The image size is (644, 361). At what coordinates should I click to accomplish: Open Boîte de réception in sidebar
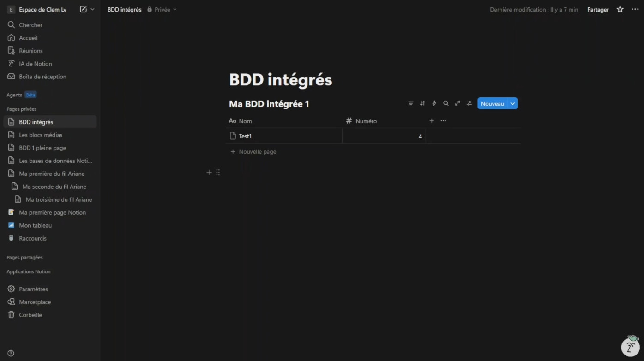(x=42, y=77)
